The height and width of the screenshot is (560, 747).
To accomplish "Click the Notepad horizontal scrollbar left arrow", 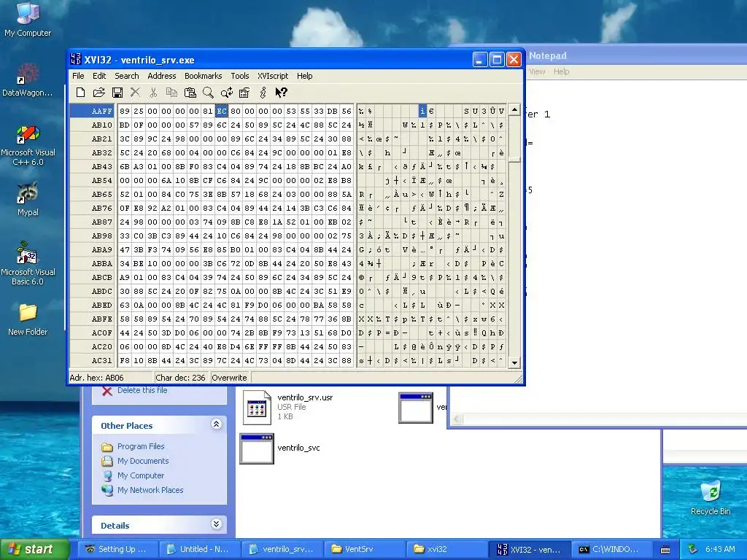I will click(457, 419).
